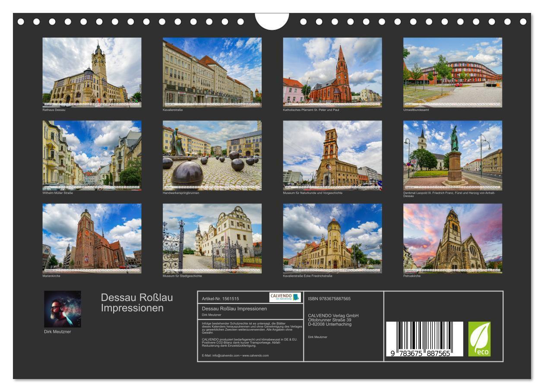Image resolution: width=544 pixels, height=392 pixels.
Task: Click the large 'Dessau Roßlau Impressionen' title
Action: point(137,303)
